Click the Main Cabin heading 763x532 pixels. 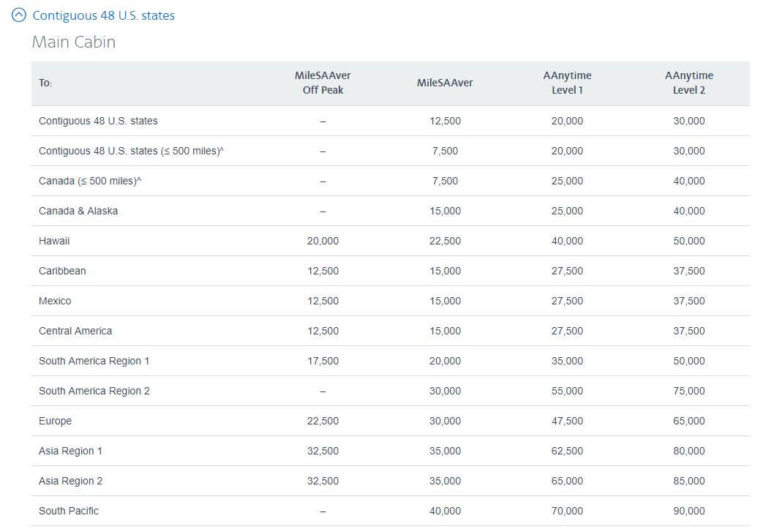click(x=74, y=42)
